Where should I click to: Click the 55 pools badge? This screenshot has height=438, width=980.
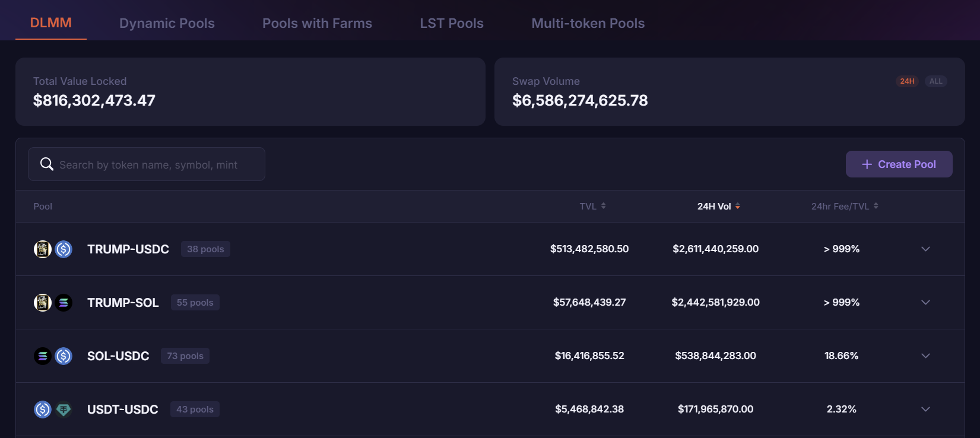pos(195,303)
